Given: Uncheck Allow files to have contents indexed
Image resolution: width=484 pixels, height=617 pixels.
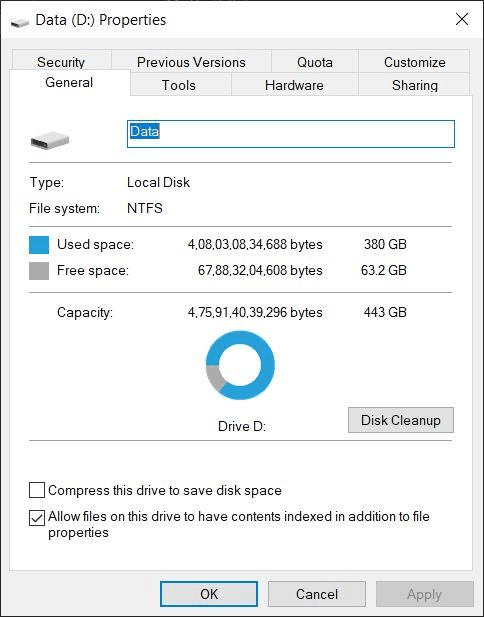Looking at the screenshot, I should [37, 518].
